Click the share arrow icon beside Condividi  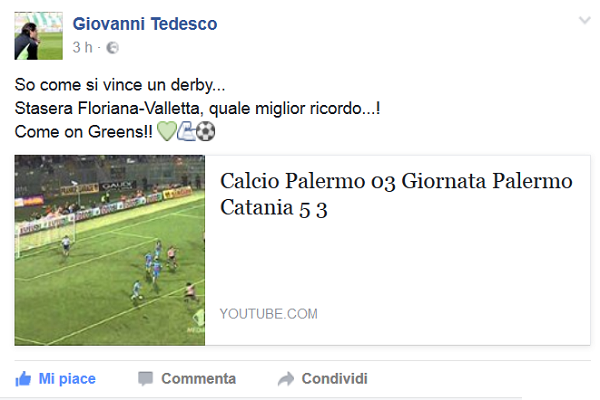click(x=286, y=379)
